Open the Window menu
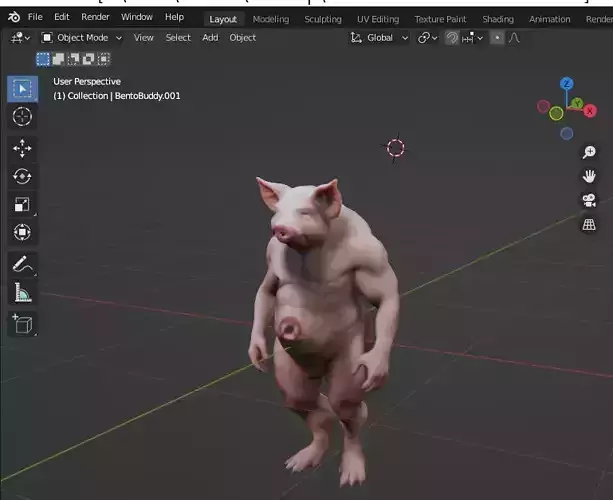This screenshot has width=613, height=500. [137, 17]
